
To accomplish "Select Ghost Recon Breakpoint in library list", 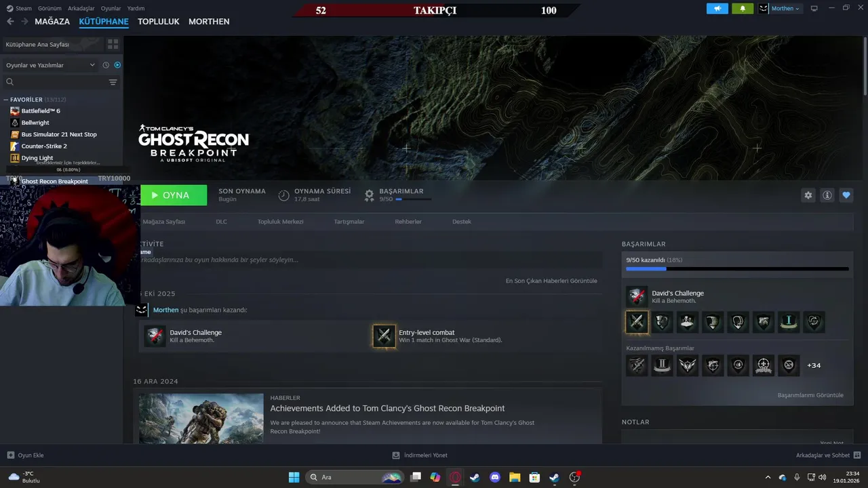I will (54, 181).
